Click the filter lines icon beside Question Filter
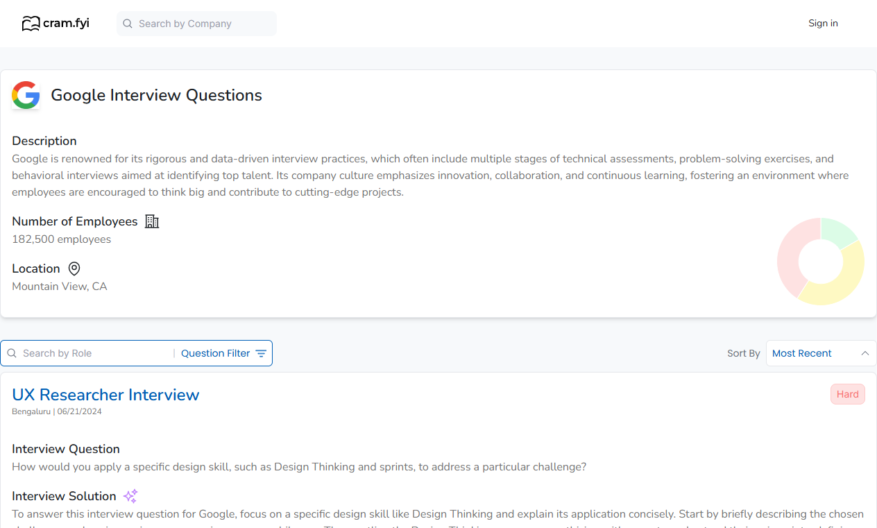877x528 pixels. 261,353
